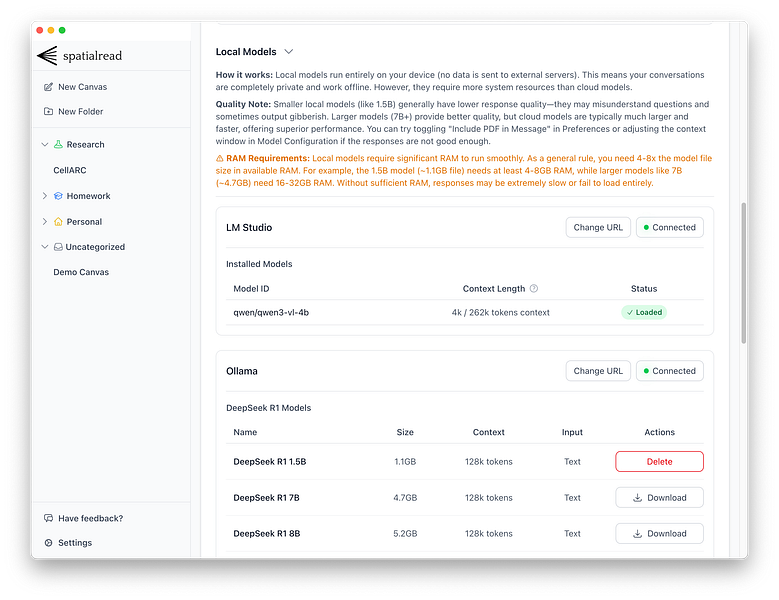Click the green Loaded checkmark badge
The width and height of the screenshot is (779, 600).
click(x=644, y=312)
